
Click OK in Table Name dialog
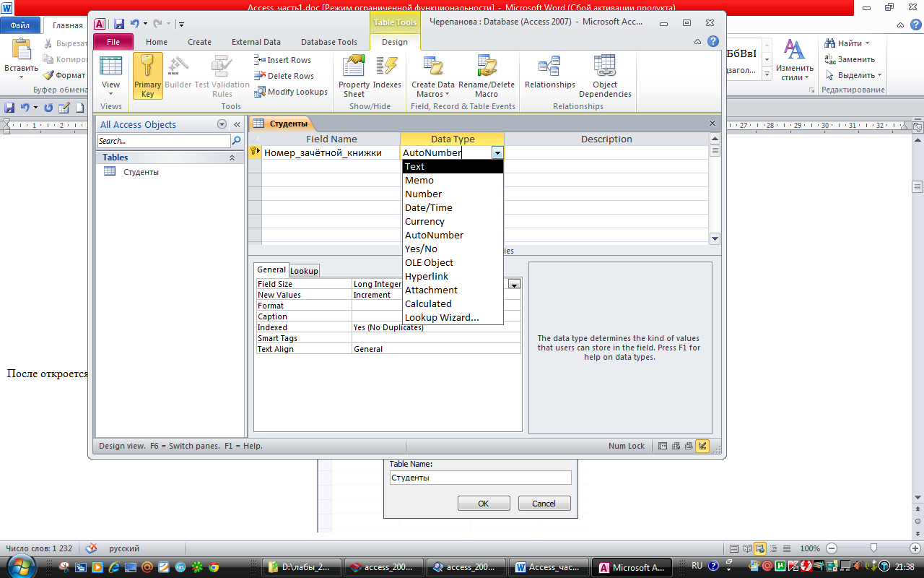point(484,504)
